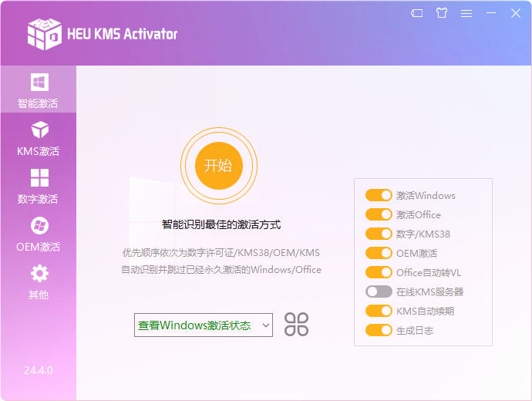This screenshot has width=532, height=401.
Task: Switch to the KMS激活 tab label
Action: (39, 151)
